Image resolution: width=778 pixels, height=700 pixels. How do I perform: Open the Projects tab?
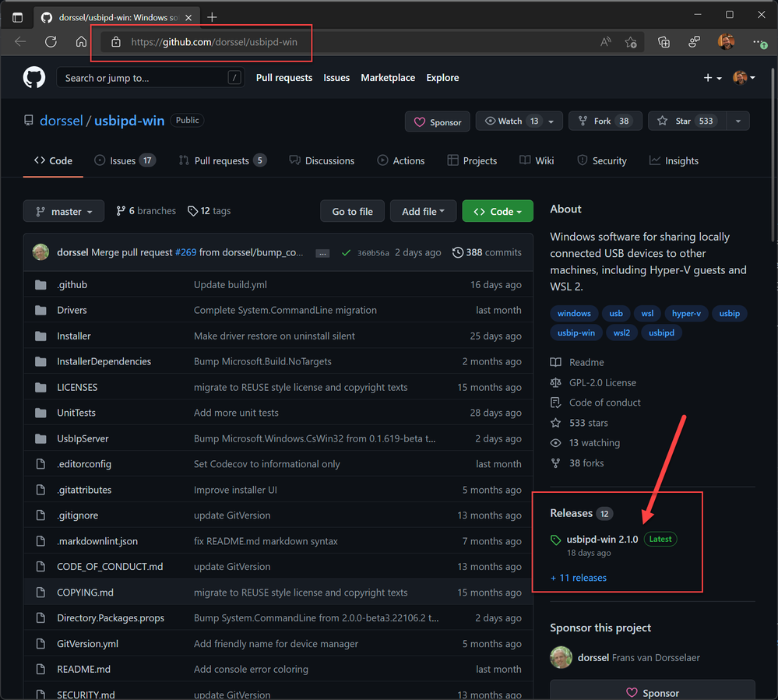click(472, 160)
